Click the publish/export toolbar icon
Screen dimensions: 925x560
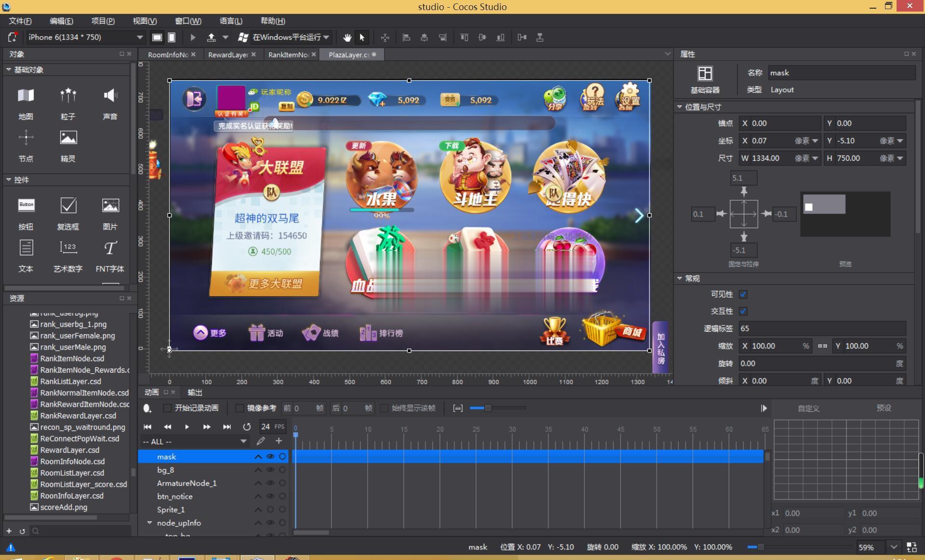(211, 38)
